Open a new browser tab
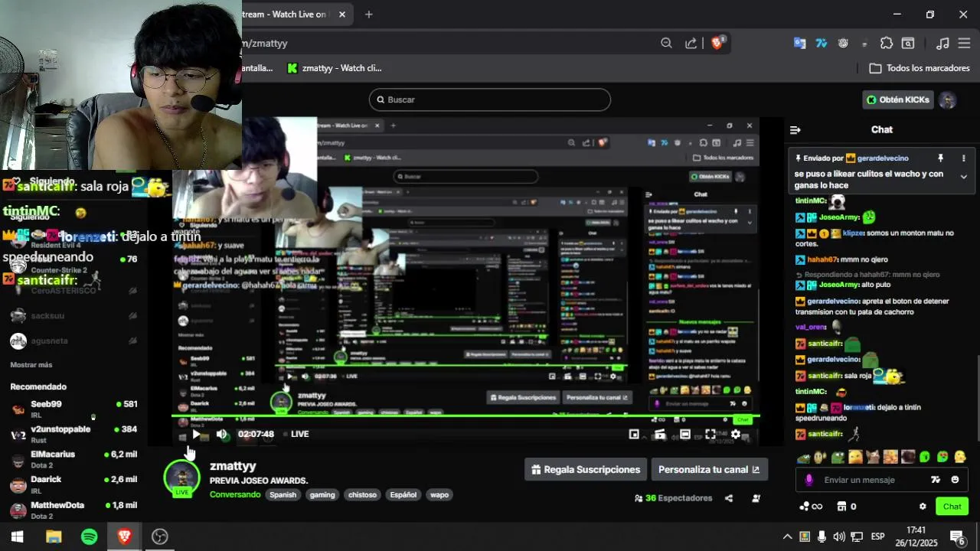 368,14
